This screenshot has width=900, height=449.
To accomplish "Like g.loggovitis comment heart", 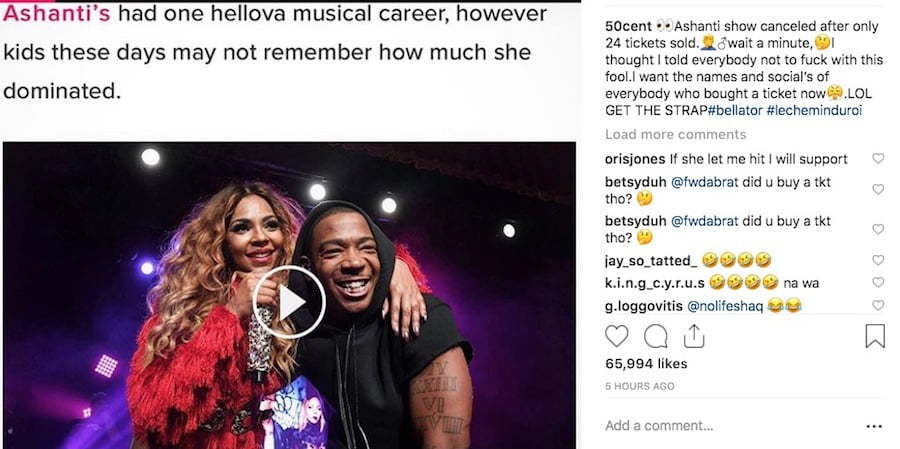I will point(878,305).
